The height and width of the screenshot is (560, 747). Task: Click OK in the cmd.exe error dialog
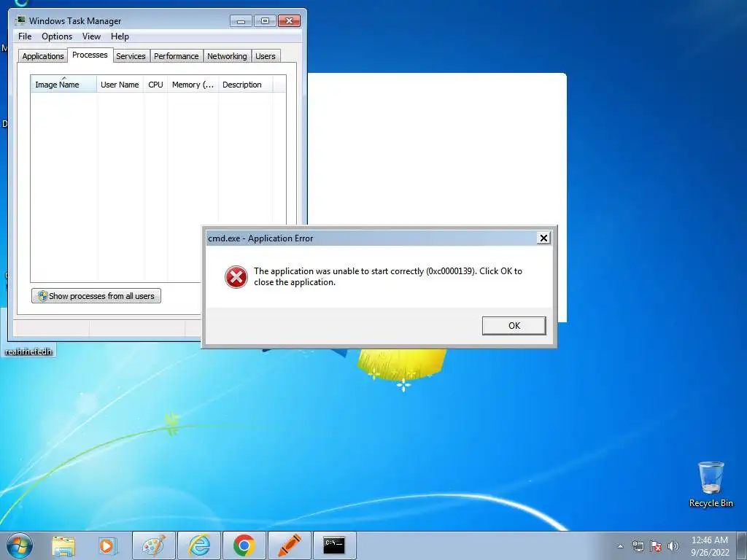(x=514, y=326)
